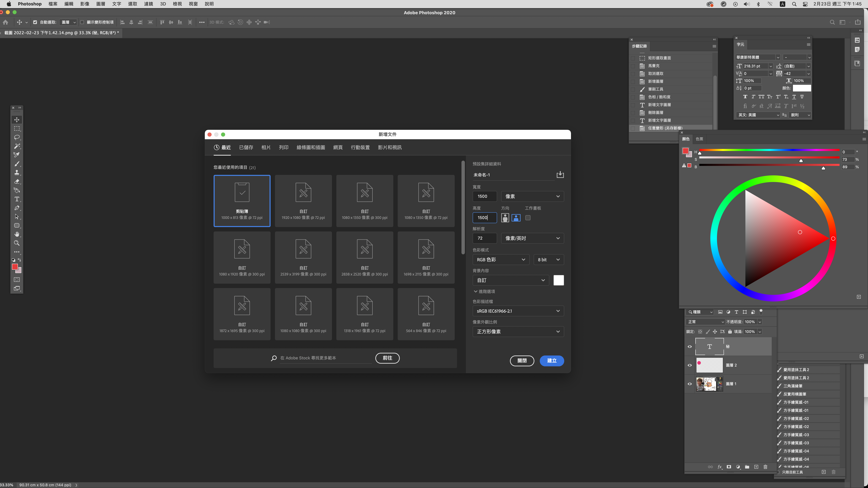
Task: Click the white background color swatch
Action: [558, 280]
